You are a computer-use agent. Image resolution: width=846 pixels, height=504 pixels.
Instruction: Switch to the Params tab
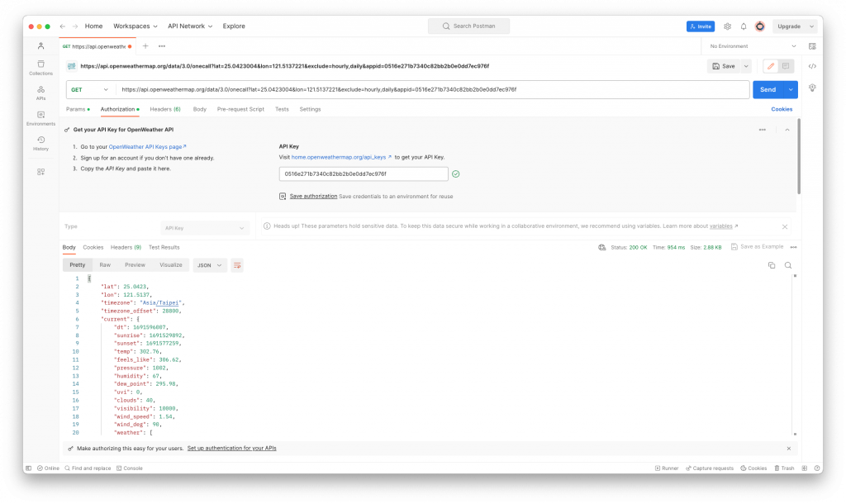tap(77, 109)
